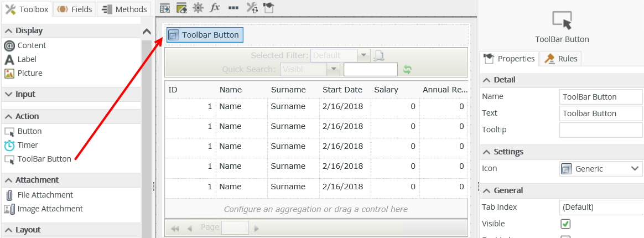644x238 pixels.
Task: Collapse the Display section in Toolbox
Action: click(8, 31)
